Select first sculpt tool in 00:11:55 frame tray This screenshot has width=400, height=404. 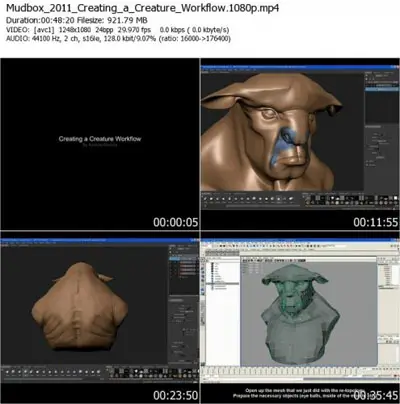coord(206,199)
